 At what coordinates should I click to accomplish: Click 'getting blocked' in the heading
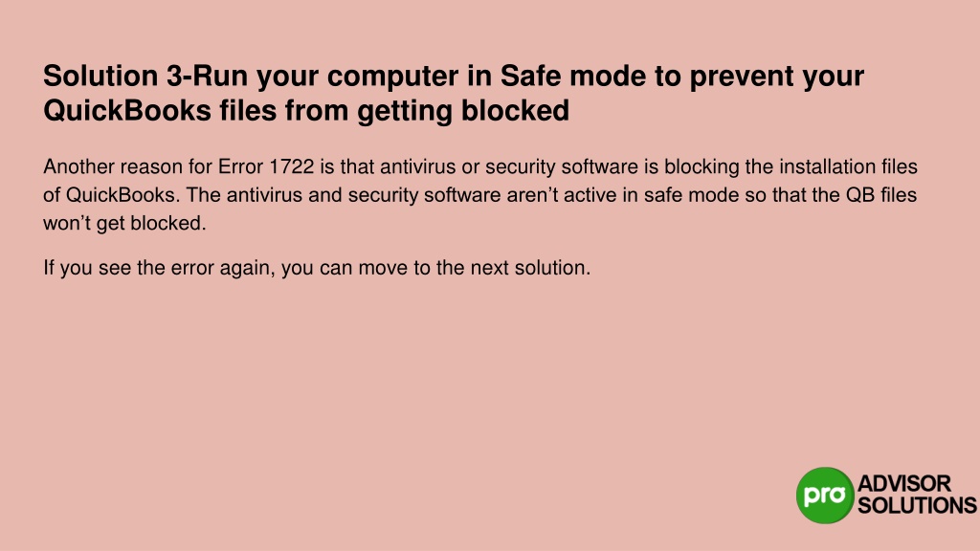[x=463, y=111]
